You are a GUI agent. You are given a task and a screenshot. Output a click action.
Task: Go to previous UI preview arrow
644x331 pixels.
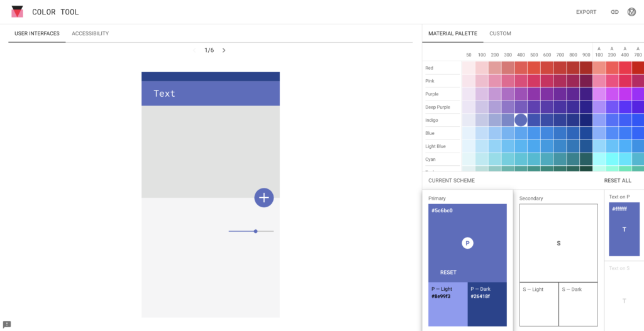pos(194,50)
